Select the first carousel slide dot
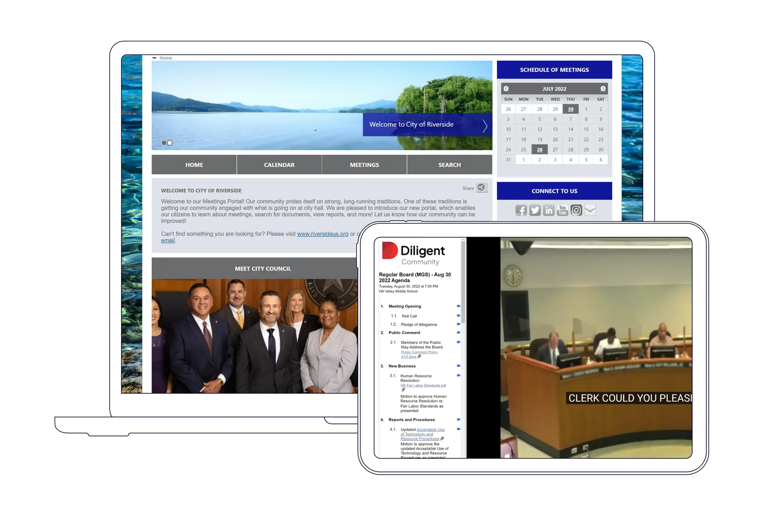This screenshot has height=532, width=764. (164, 143)
